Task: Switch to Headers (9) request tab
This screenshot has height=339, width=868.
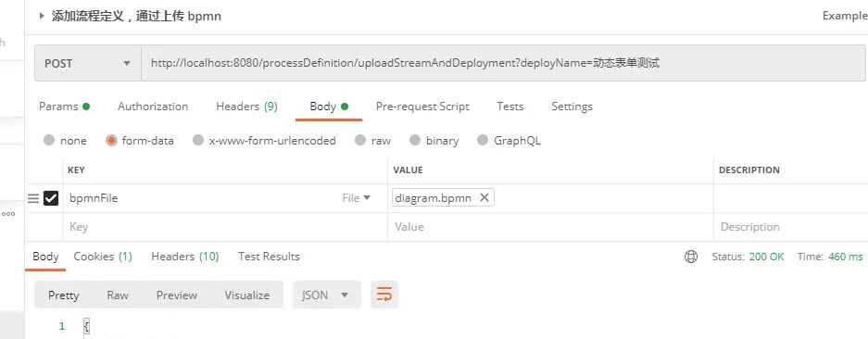Action: point(247,107)
